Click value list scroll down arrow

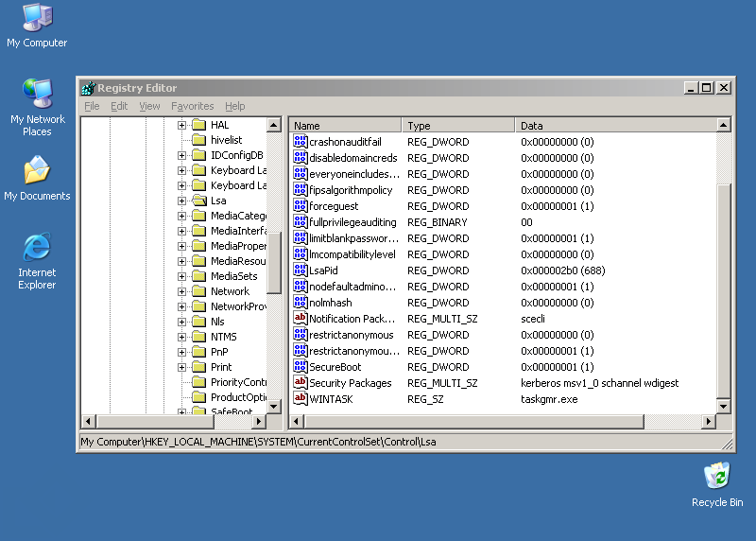pyautogui.click(x=723, y=407)
